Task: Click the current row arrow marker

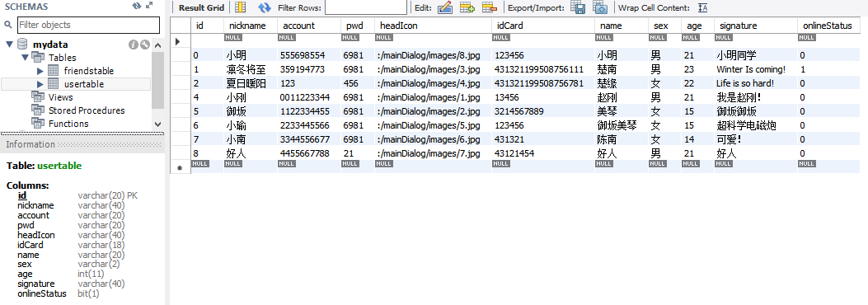Action: (178, 41)
